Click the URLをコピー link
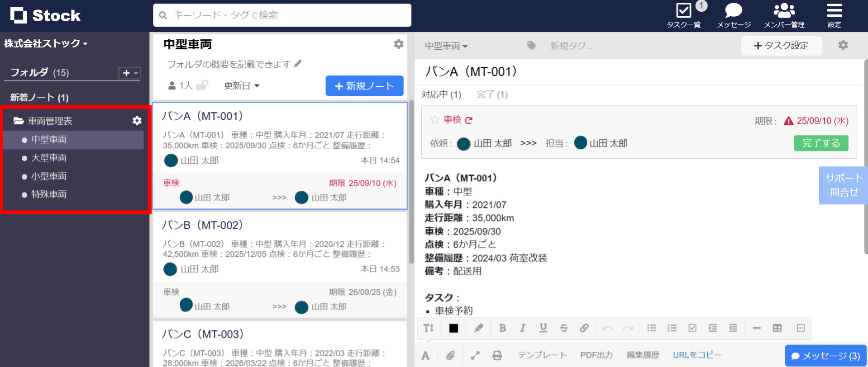868x367 pixels. pyautogui.click(x=697, y=355)
